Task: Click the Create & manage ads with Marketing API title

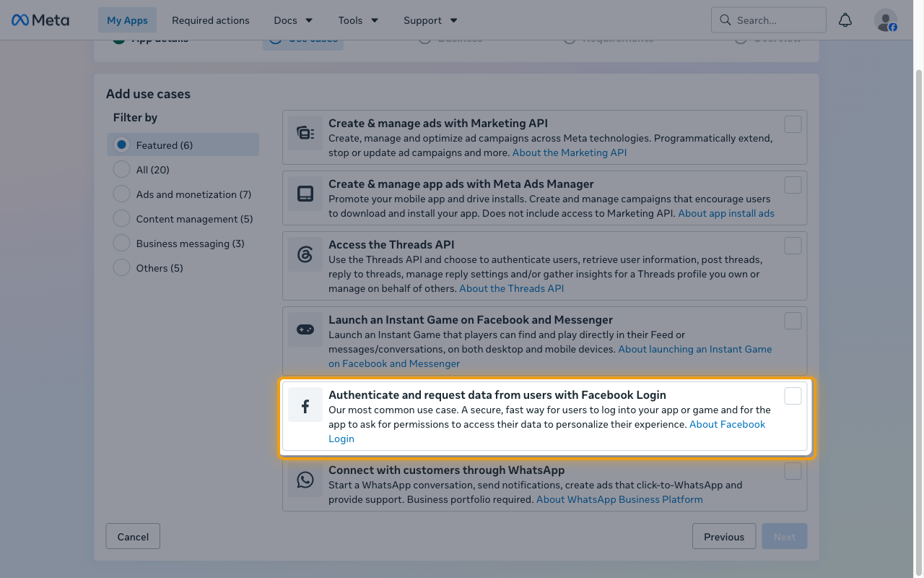Action: [438, 124]
